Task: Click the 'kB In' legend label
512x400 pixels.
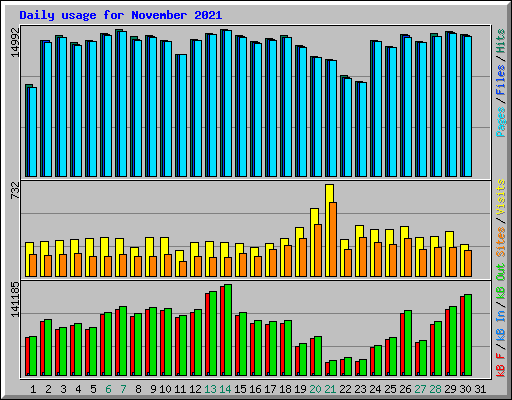Action: coord(501,327)
